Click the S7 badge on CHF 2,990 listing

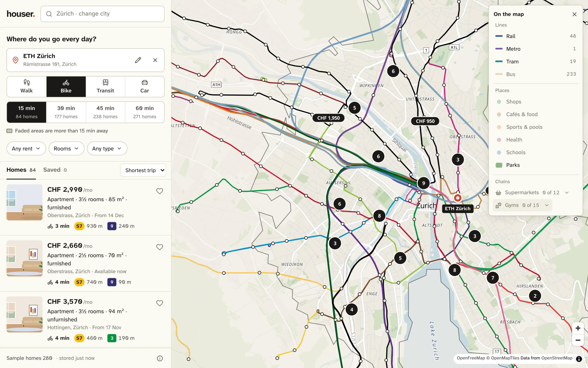coord(79,226)
